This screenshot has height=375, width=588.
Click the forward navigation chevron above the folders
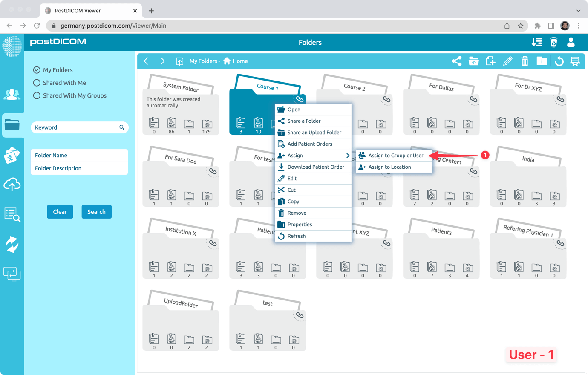162,61
